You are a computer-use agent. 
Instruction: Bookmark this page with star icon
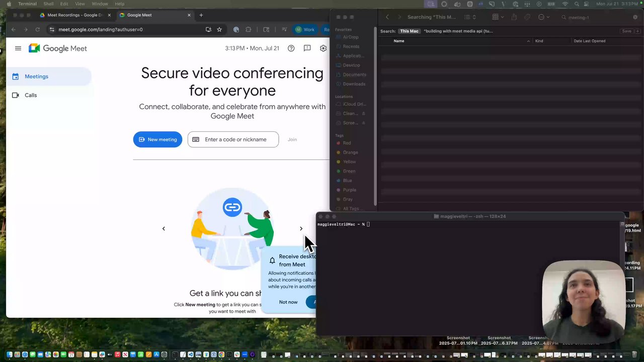tap(219, 30)
